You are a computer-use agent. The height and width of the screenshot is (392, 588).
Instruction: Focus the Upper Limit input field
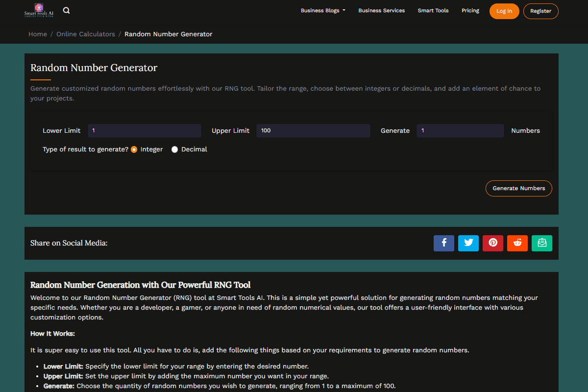tap(313, 131)
